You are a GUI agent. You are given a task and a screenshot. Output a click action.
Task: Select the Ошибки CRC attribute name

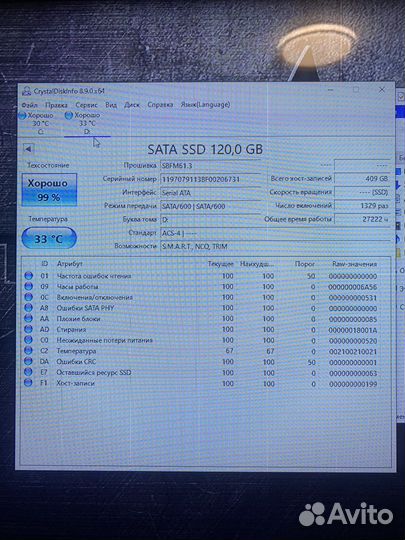coord(76,362)
